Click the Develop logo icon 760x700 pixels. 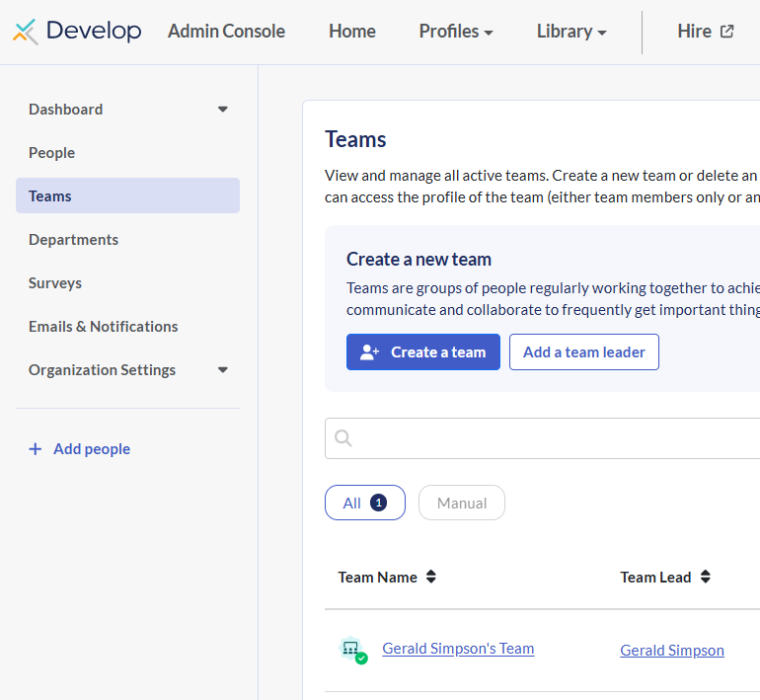[x=26, y=32]
